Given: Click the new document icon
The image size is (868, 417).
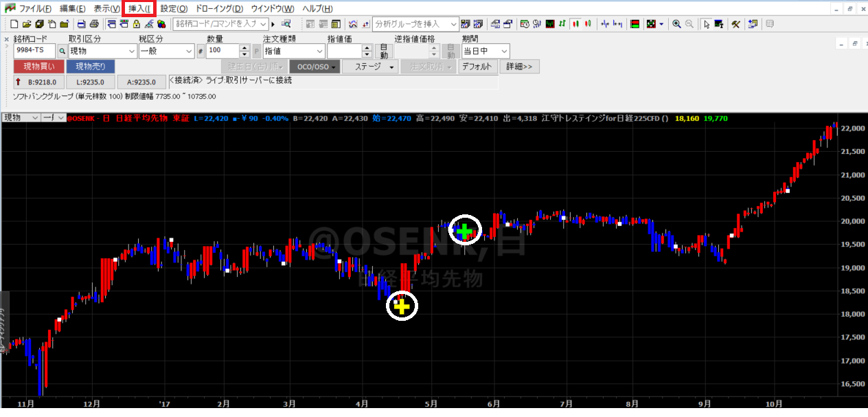Looking at the screenshot, I should [14, 24].
